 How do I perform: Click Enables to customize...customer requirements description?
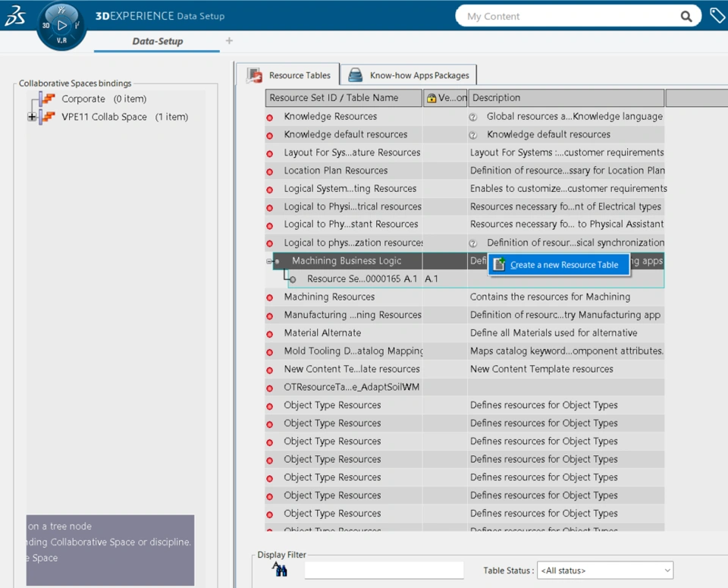568,189
